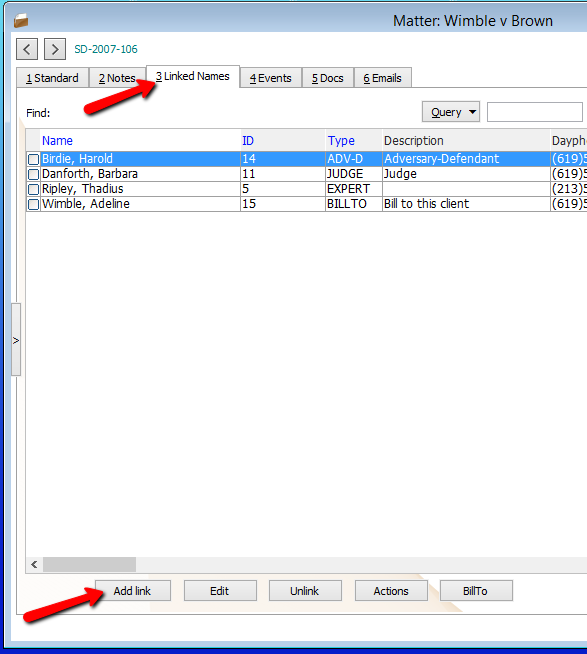This screenshot has width=587, height=654.
Task: Click the Find text input field
Action: (534, 112)
